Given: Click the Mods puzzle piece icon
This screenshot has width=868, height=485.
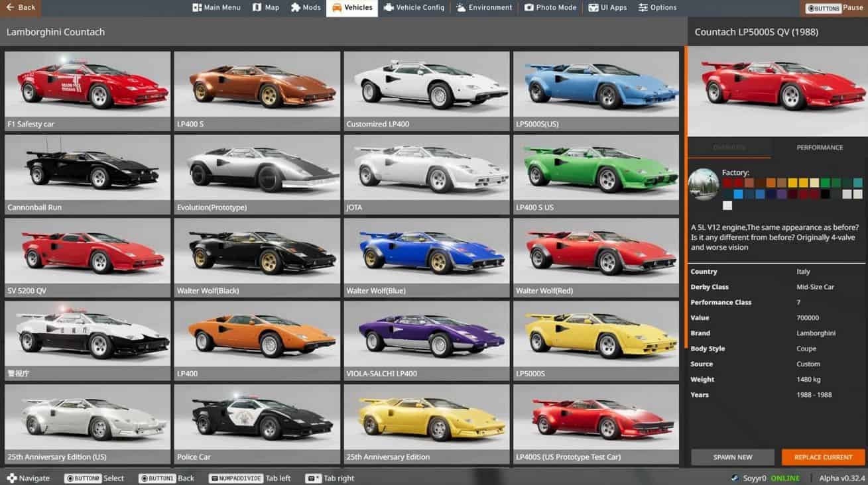Looking at the screenshot, I should tap(296, 8).
